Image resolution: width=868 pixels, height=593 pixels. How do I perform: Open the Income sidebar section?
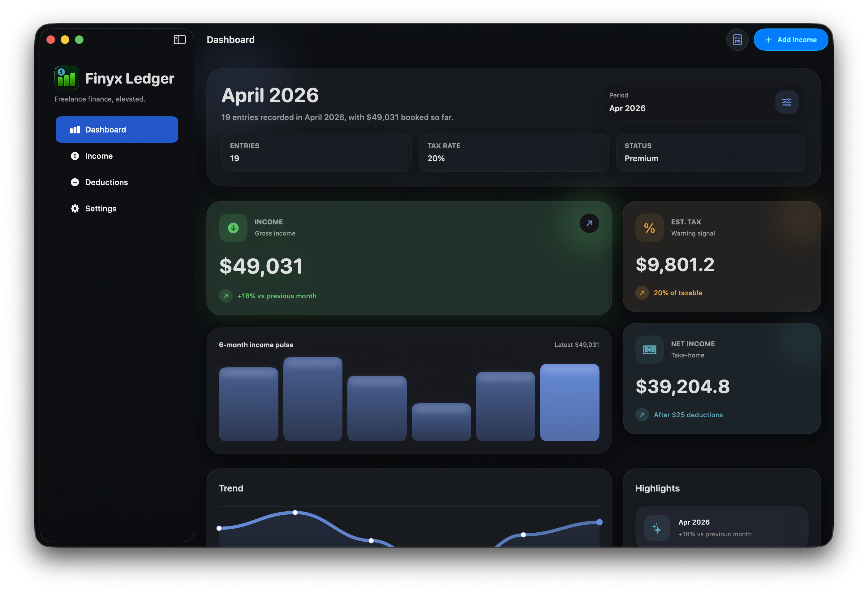click(x=117, y=156)
